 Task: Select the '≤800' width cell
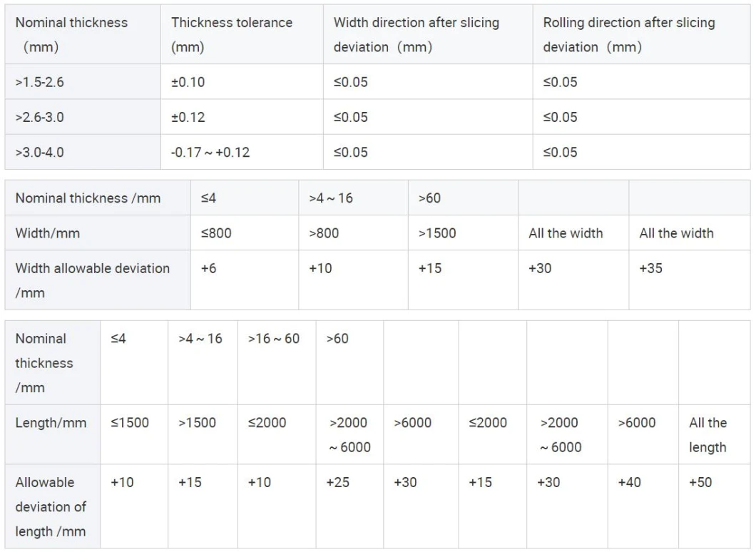pos(216,233)
